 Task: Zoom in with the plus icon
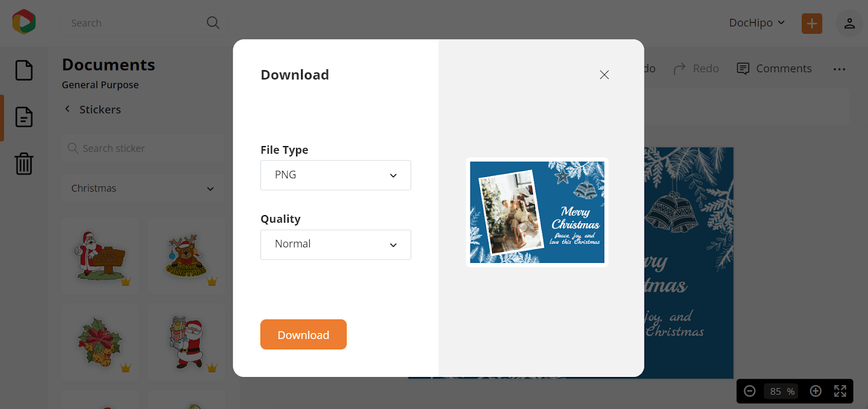(x=815, y=391)
